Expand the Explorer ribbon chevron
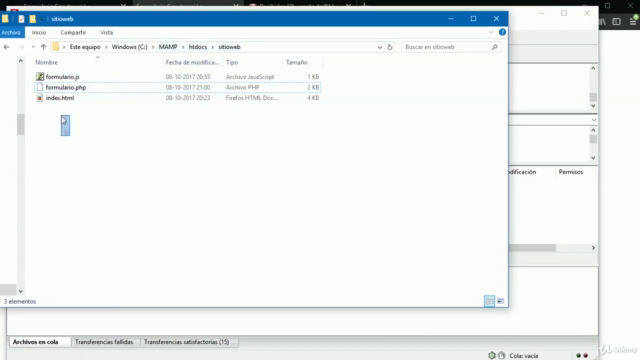The image size is (640, 360). pyautogui.click(x=491, y=32)
